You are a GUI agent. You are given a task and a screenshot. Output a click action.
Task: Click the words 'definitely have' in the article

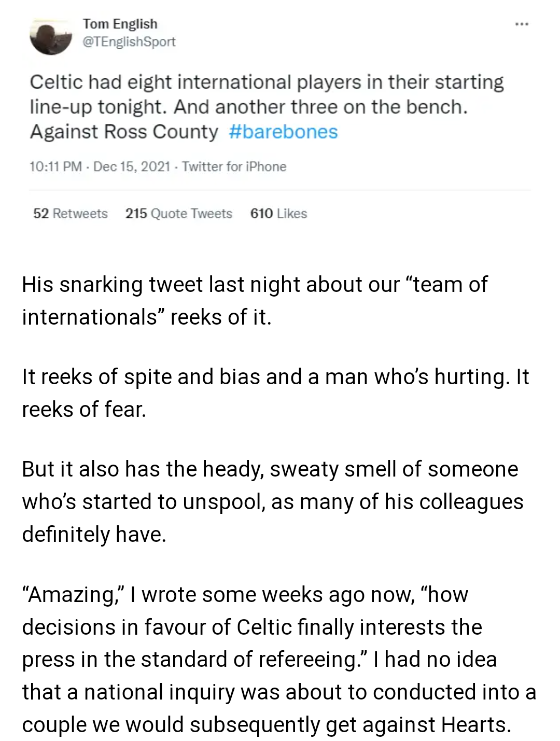point(94,534)
